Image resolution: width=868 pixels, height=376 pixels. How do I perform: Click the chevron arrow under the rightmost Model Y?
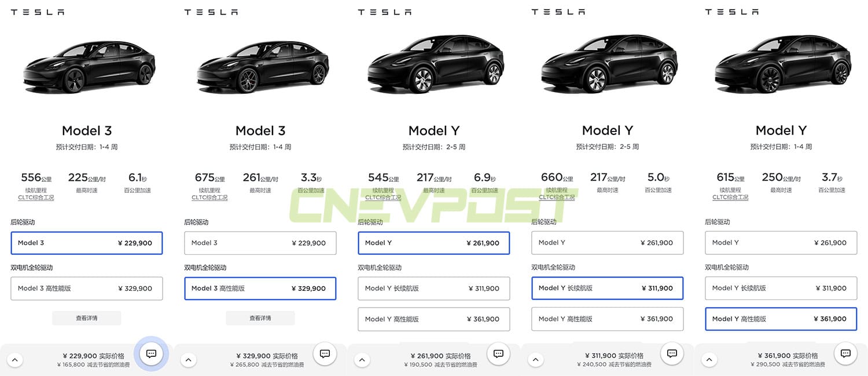(x=709, y=359)
